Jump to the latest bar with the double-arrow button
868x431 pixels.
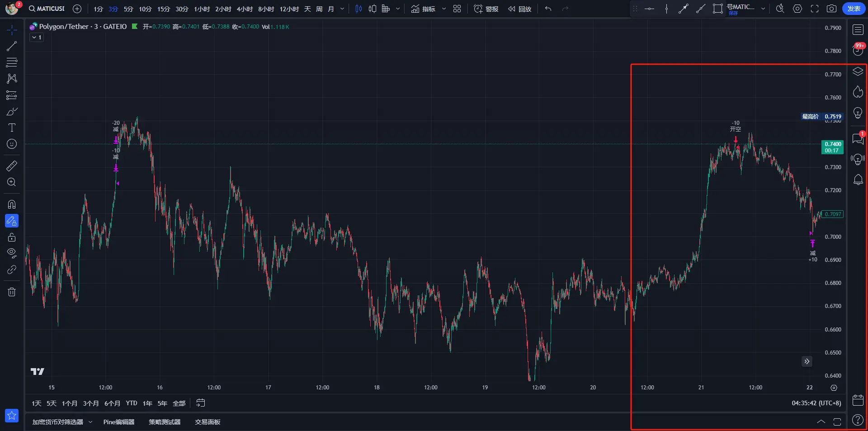pyautogui.click(x=807, y=361)
